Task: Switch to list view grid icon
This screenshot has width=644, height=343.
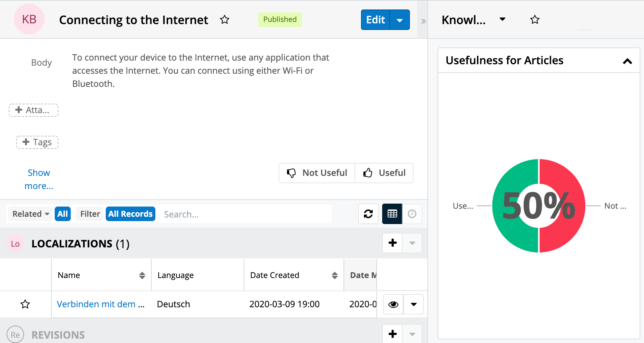Action: pos(392,214)
